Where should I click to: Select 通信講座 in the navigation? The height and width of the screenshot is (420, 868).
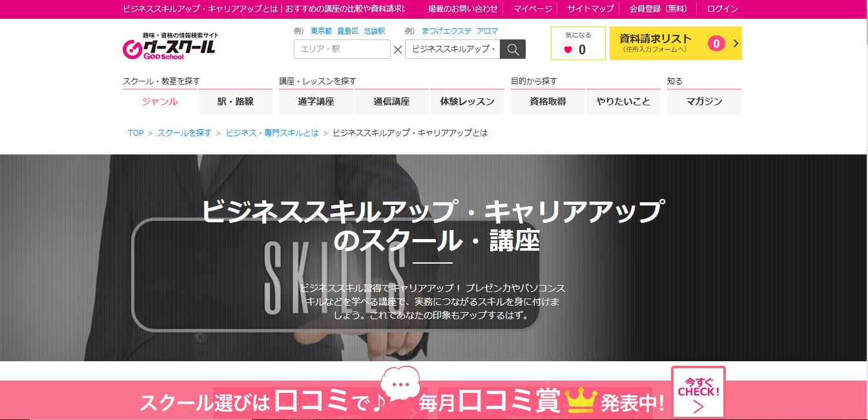click(x=391, y=101)
